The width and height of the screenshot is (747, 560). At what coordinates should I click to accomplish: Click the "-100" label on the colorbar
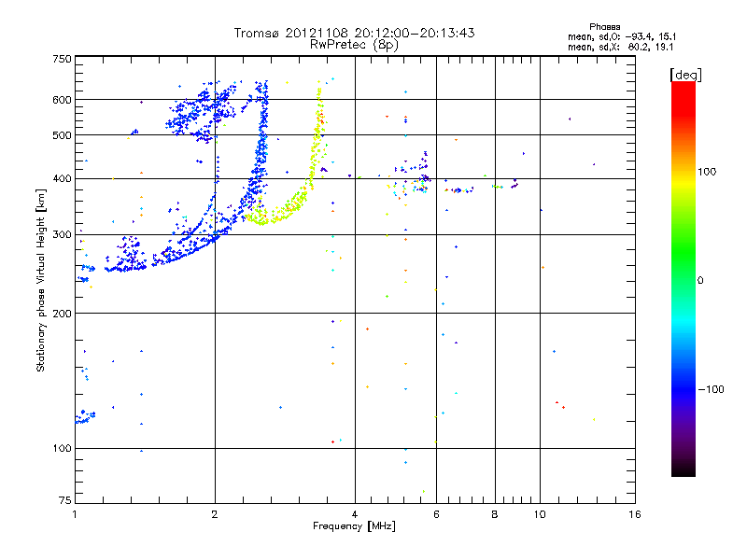tap(711, 389)
